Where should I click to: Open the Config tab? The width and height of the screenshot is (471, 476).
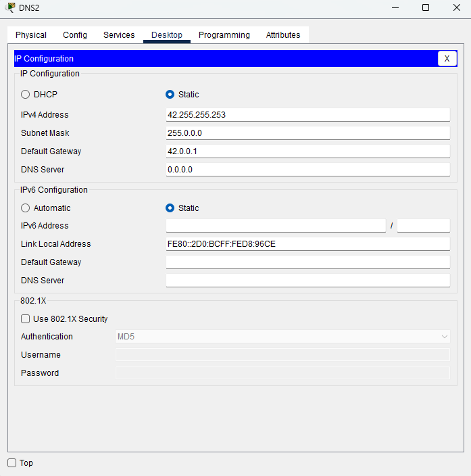tap(75, 35)
